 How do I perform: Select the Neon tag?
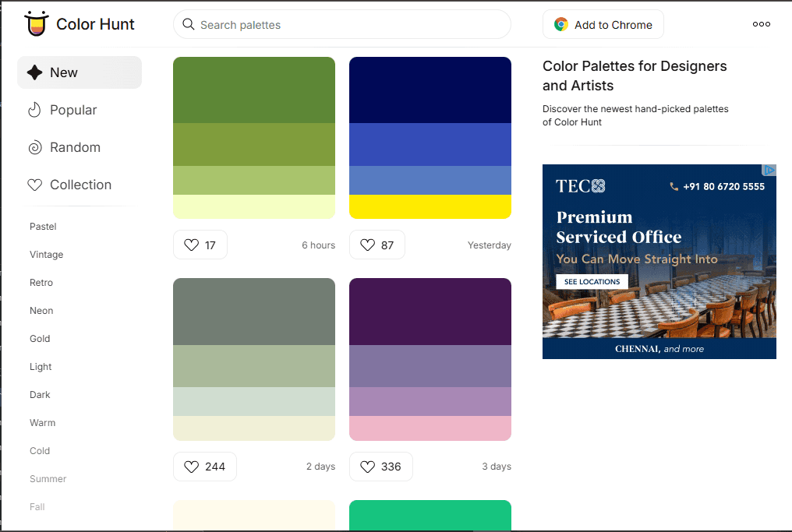point(41,311)
